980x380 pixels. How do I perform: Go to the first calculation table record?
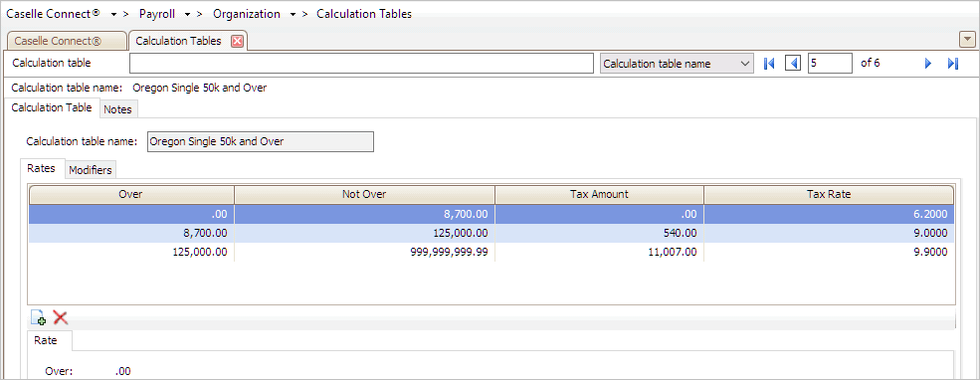click(770, 63)
